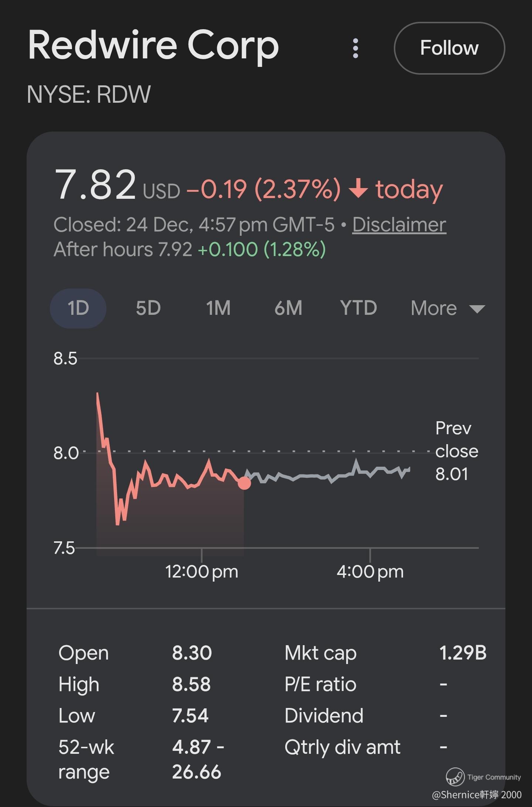This screenshot has height=807, width=532.
Task: Select the 1D time range tab
Action: (78, 308)
